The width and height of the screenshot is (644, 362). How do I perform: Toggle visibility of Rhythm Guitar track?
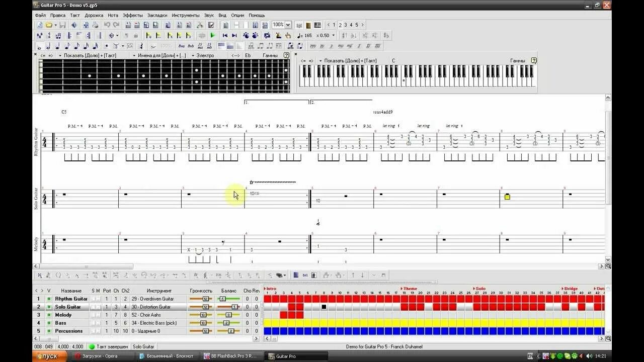[49, 299]
